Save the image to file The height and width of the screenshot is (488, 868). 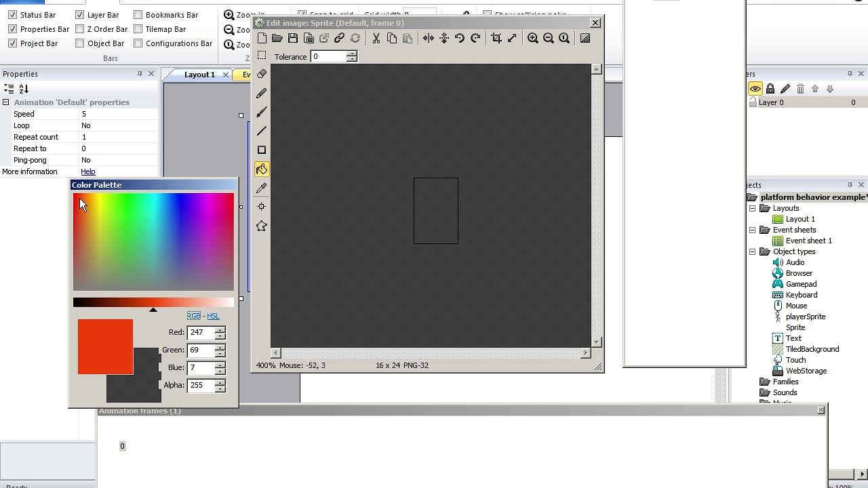pos(293,39)
